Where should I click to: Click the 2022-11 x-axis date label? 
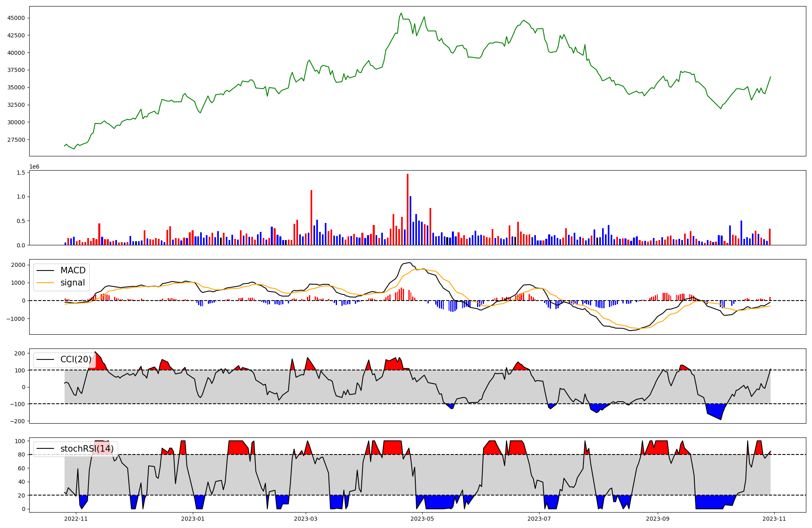click(x=76, y=519)
